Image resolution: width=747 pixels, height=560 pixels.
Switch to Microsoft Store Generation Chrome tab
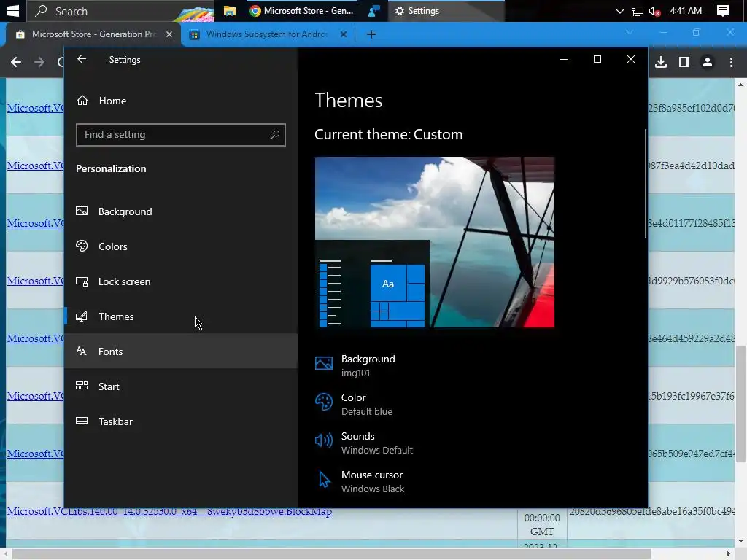tap(93, 34)
